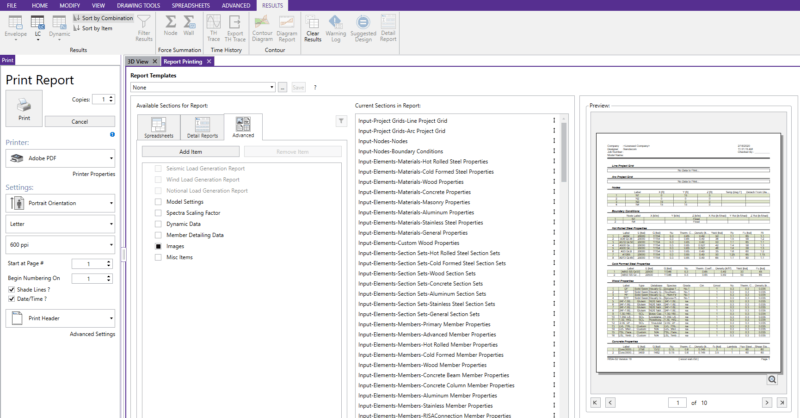
Task: Click the Print printer icon button
Action: point(24,106)
